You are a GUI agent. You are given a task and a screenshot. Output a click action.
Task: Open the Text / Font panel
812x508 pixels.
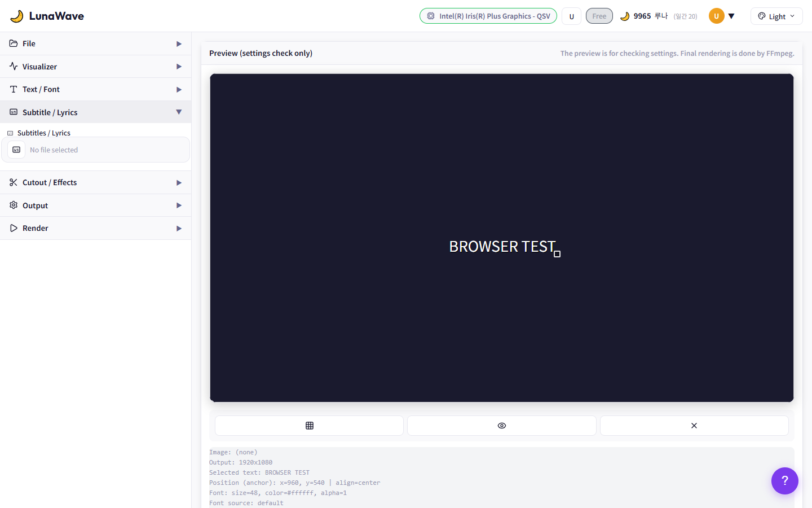pos(96,89)
